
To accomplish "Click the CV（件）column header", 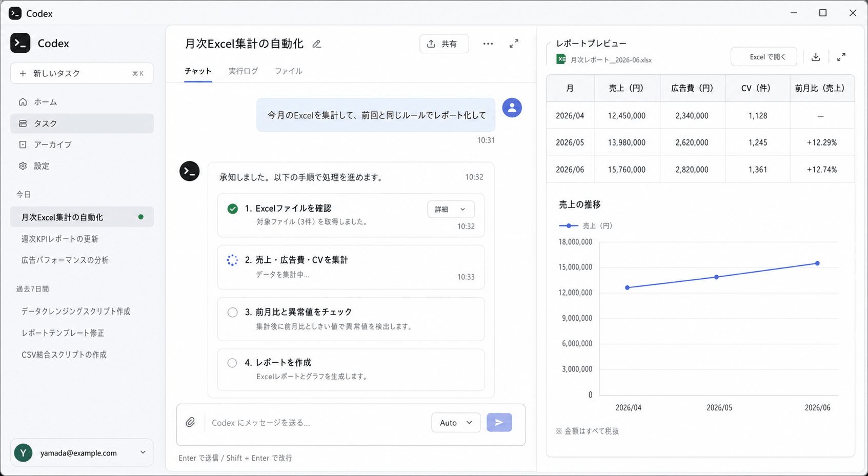I will 757,88.
